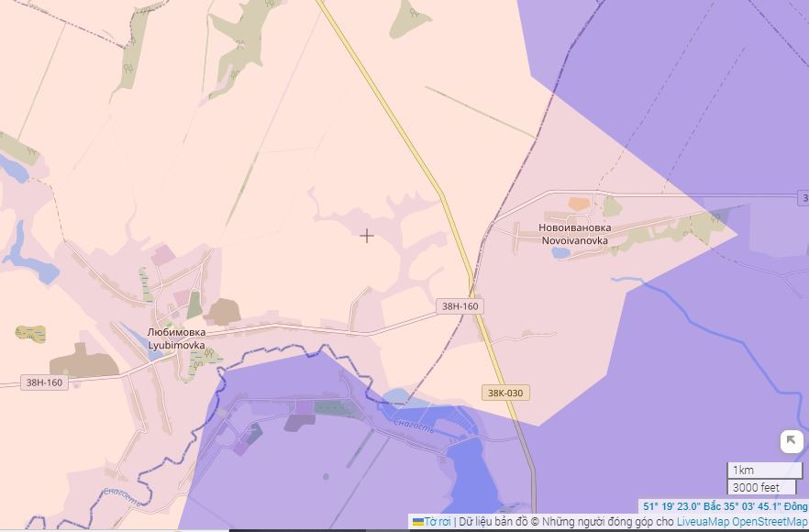This screenshot has height=532, width=809.
Task: Click the partial road shield at right edge
Action: click(x=803, y=198)
